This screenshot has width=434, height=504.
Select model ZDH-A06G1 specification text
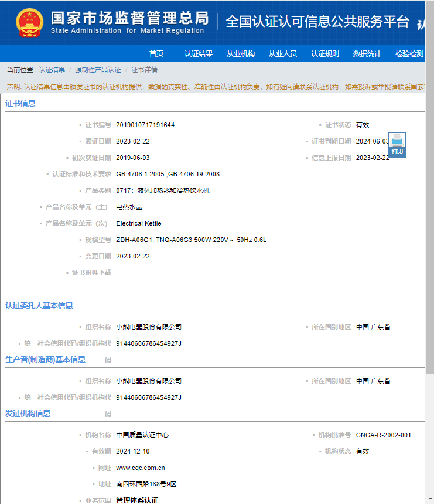point(191,240)
